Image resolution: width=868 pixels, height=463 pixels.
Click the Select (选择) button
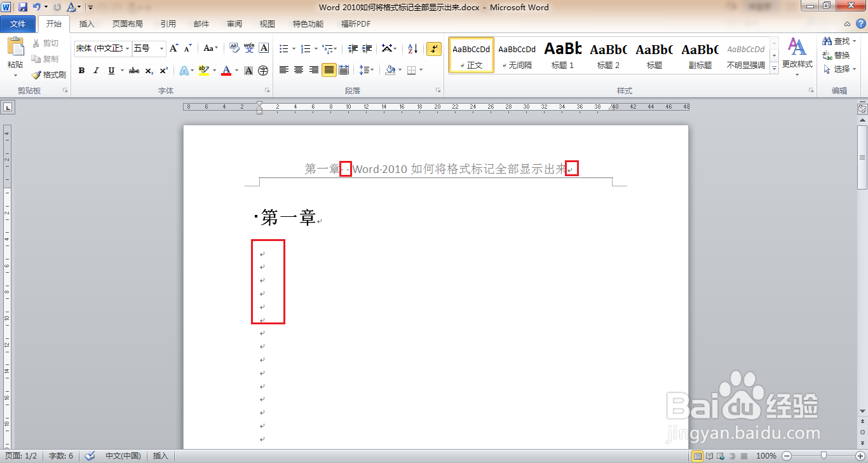point(839,69)
